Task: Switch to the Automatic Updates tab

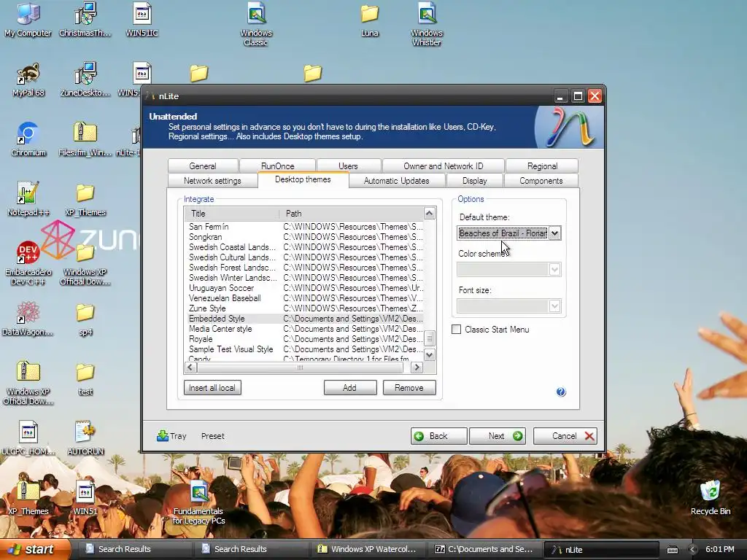Action: point(396,181)
